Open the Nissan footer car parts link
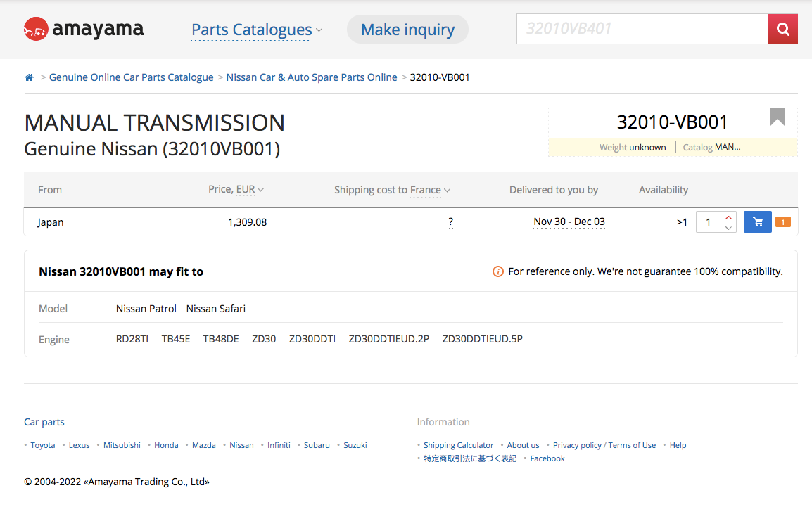The image size is (812, 507). [241, 445]
